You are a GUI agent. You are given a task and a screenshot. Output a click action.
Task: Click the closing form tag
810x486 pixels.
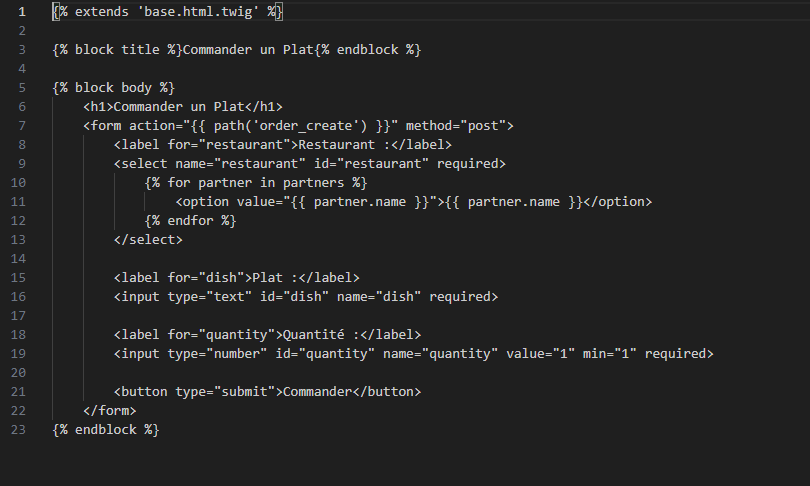click(x=110, y=411)
